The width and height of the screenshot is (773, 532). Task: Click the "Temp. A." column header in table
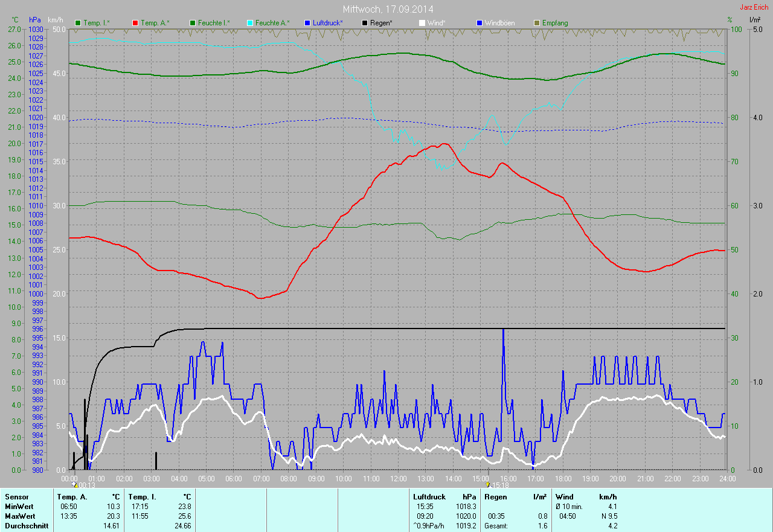[x=72, y=497]
